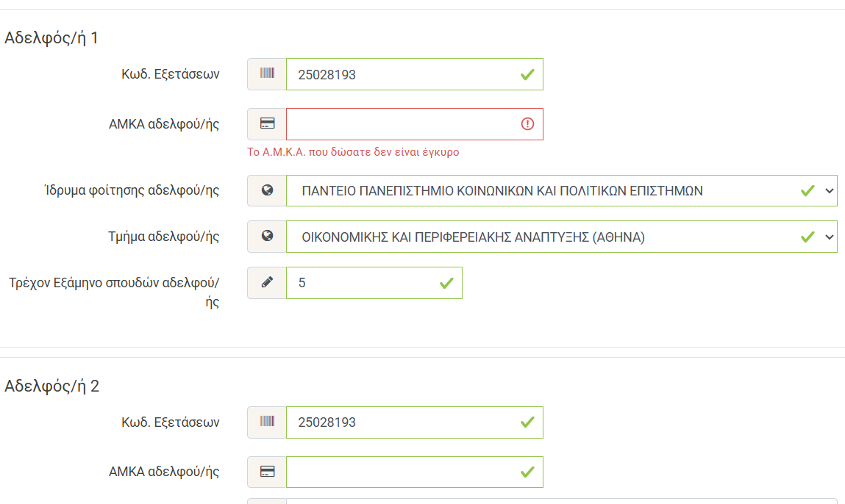Click card icon beside Sibling 2 ΑΜΚΑ field
This screenshot has height=504, width=845.
pos(267,472)
